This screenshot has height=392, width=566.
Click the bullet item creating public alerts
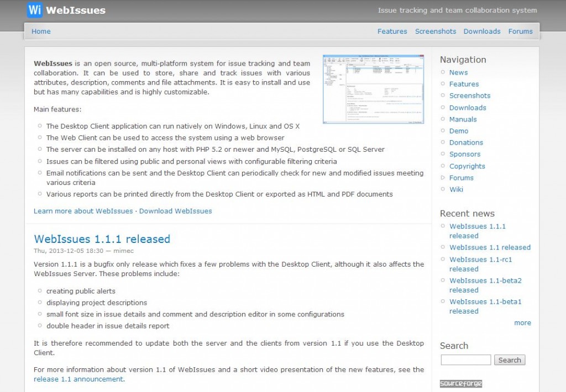(81, 291)
